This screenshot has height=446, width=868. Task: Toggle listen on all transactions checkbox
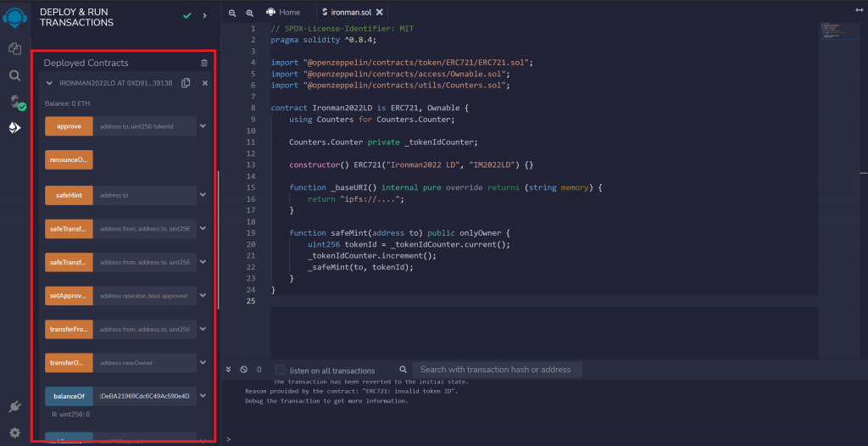point(281,370)
